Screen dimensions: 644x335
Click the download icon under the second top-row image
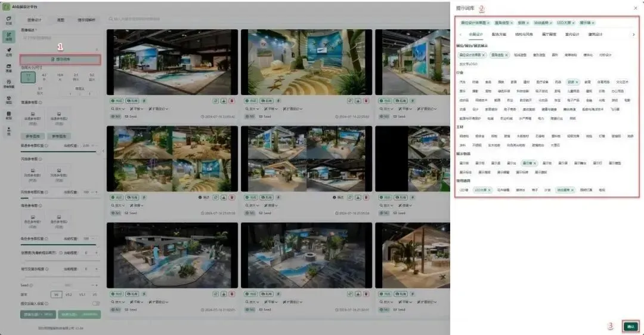pyautogui.click(x=358, y=101)
